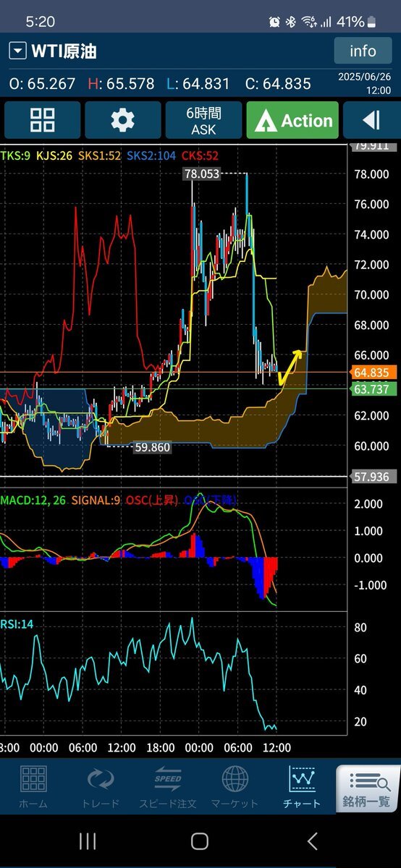401x868 pixels.
Task: Change the 6時間 ASK timeframe selector
Action: point(203,120)
